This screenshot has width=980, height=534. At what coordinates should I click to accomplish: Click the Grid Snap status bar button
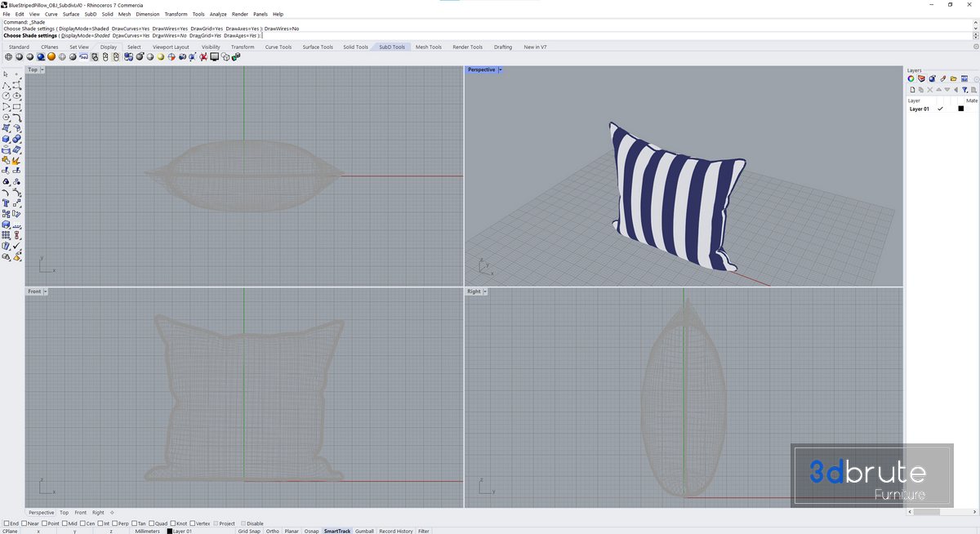(249, 531)
